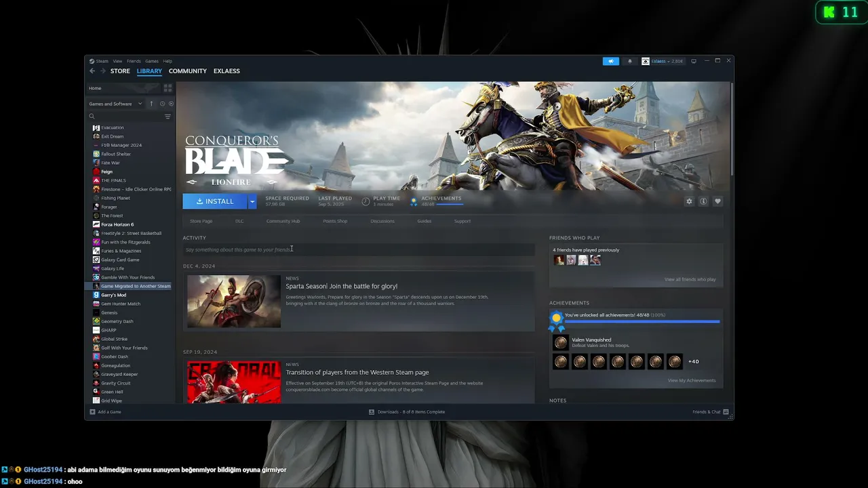Show recent games with the clock icon
Screen dimensions: 868x488
161,104
